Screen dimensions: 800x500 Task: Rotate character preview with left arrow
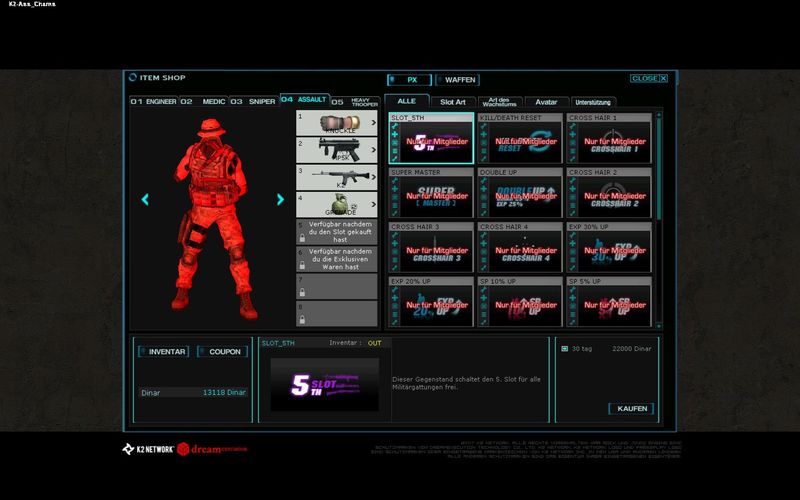[x=145, y=199]
